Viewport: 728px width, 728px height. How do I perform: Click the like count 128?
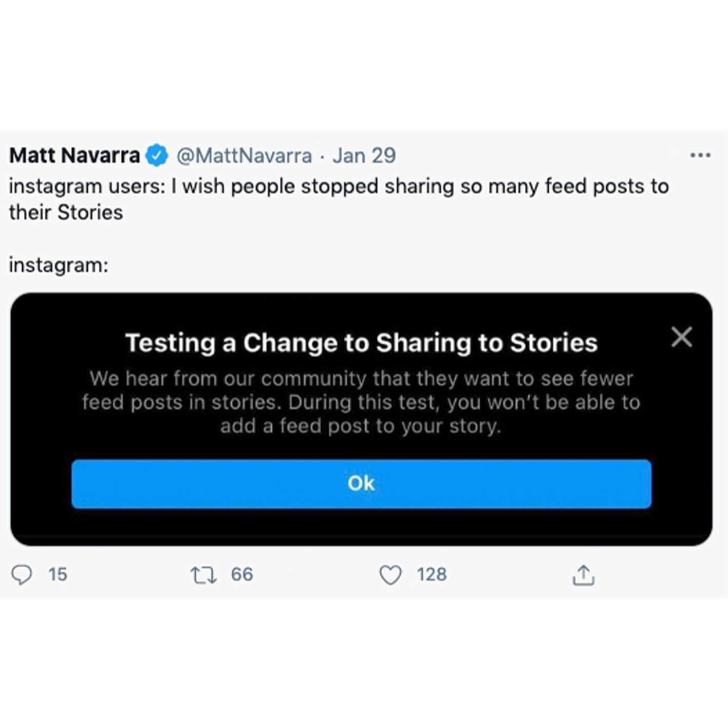click(432, 574)
